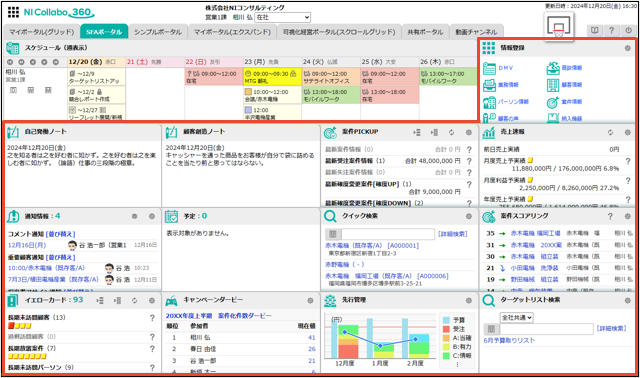Open settings gear in 先行管理 header
This screenshot has width=640, height=378.
(469, 300)
